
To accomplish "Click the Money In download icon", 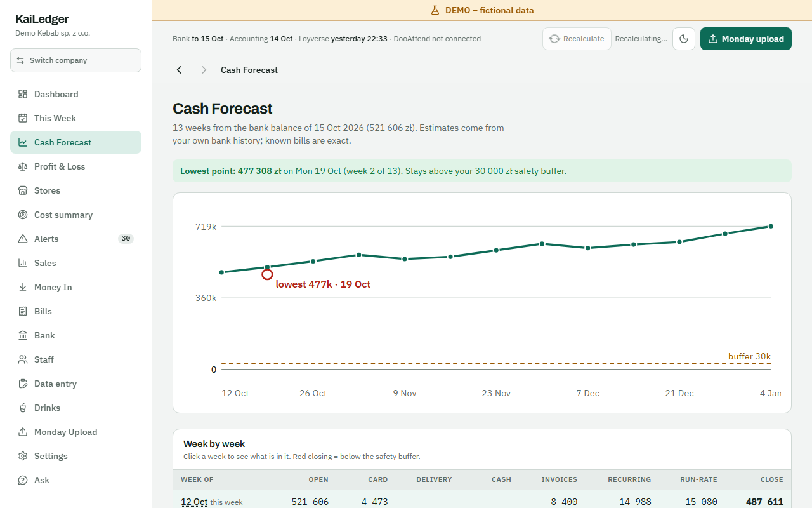I will (23, 287).
